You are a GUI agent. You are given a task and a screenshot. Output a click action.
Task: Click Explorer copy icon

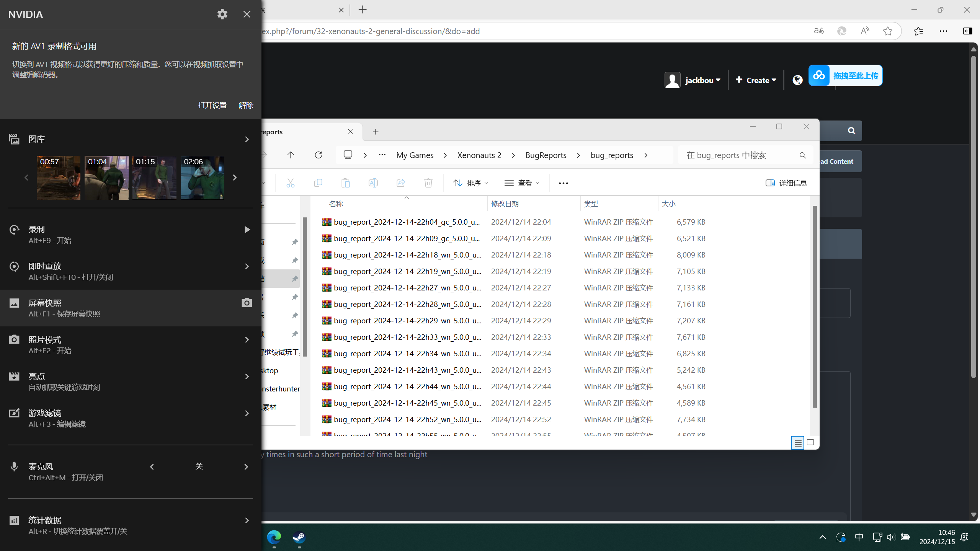coord(318,183)
